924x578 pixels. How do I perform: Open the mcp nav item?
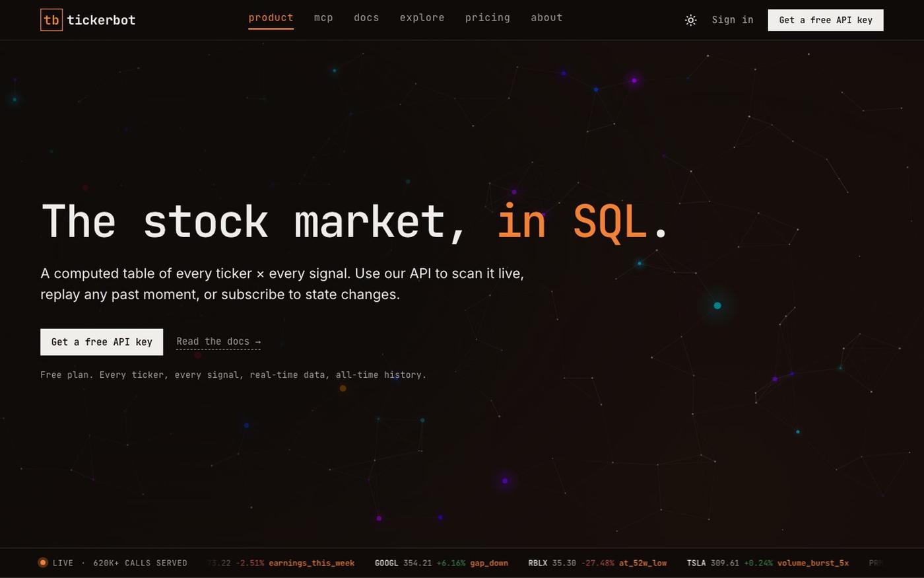pyautogui.click(x=323, y=18)
